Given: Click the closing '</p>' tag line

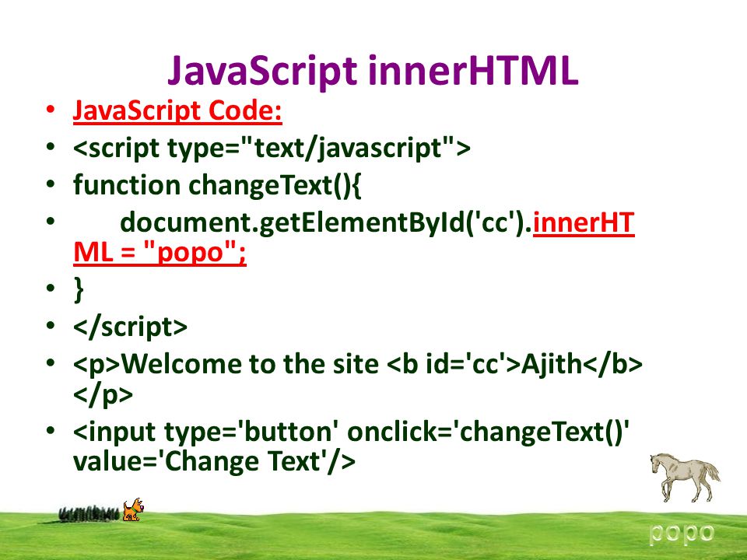Looking at the screenshot, I should click(x=103, y=395).
